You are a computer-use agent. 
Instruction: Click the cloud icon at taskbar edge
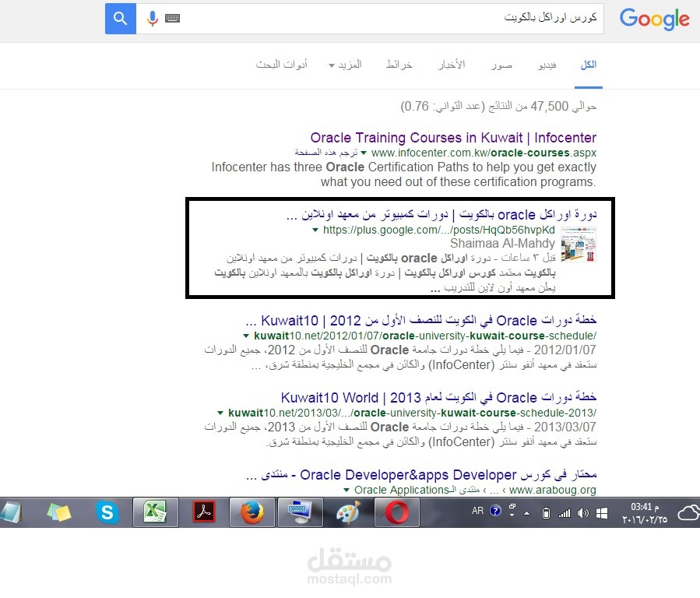click(689, 512)
